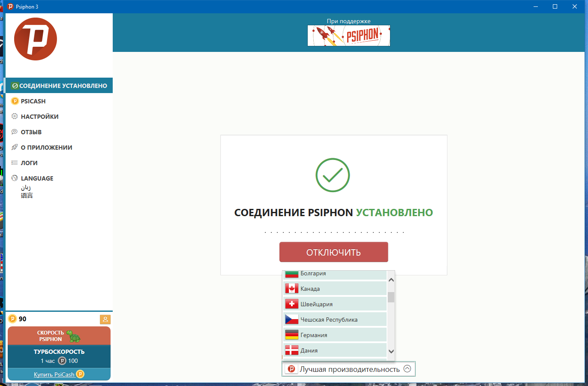Click the server list scrollbar thumb
Screen dimensions: 588x386
coord(391,297)
